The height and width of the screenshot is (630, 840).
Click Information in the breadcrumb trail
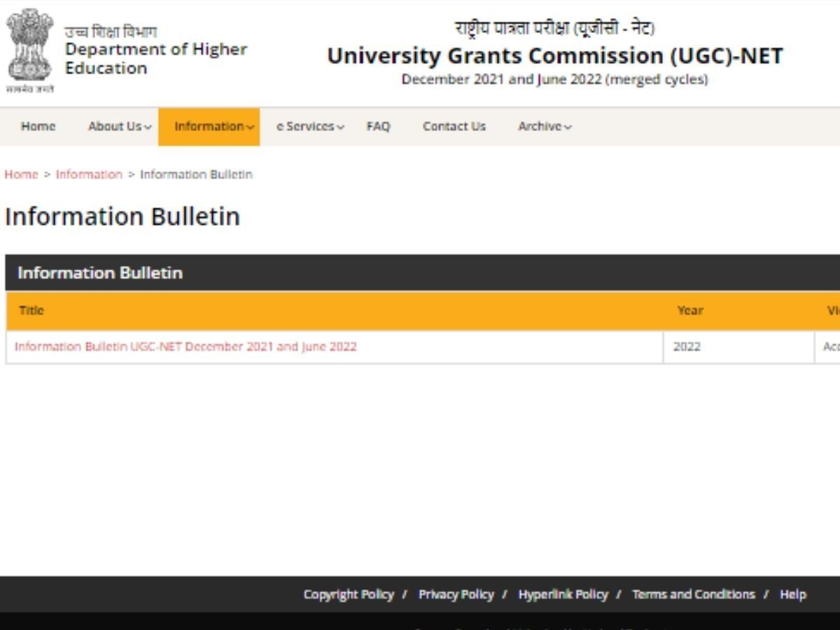(89, 174)
